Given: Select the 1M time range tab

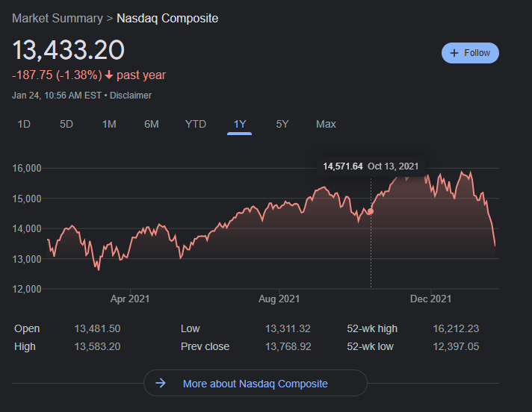Looking at the screenshot, I should 109,124.
